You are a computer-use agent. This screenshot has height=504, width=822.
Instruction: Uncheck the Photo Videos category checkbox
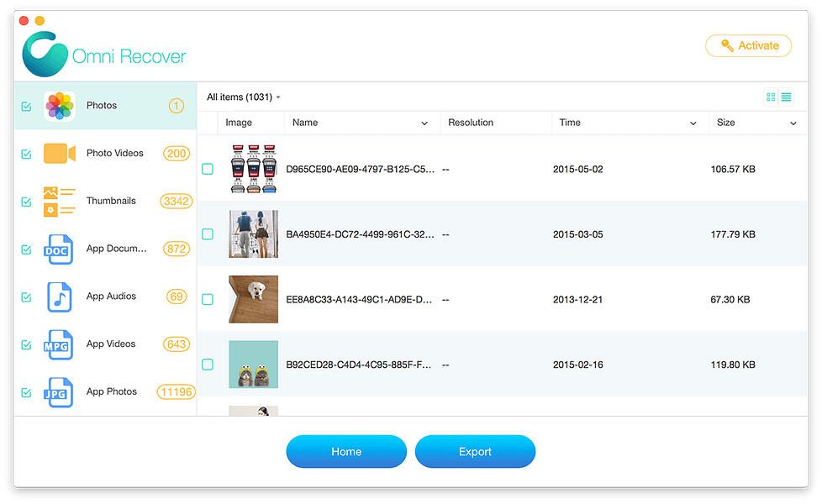point(26,154)
